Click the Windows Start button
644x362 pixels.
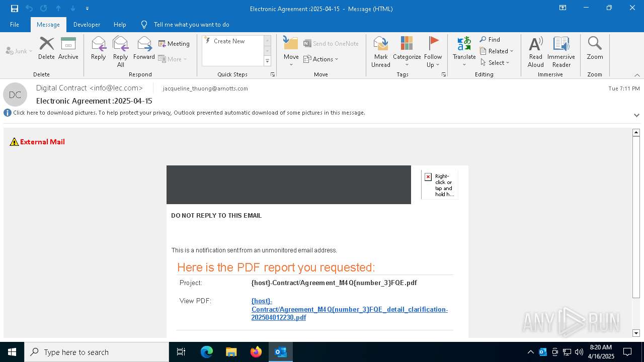[12, 352]
